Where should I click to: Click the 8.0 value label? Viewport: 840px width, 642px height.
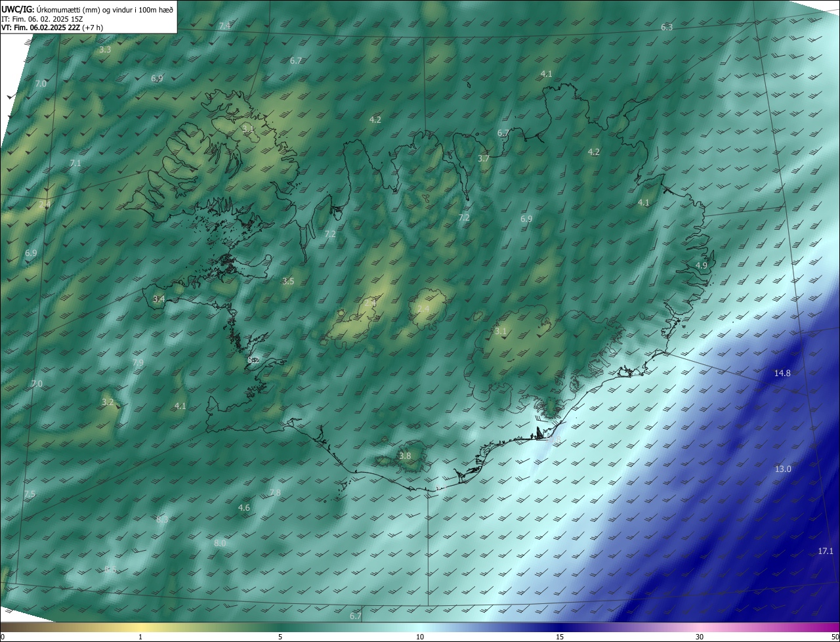tap(220, 543)
